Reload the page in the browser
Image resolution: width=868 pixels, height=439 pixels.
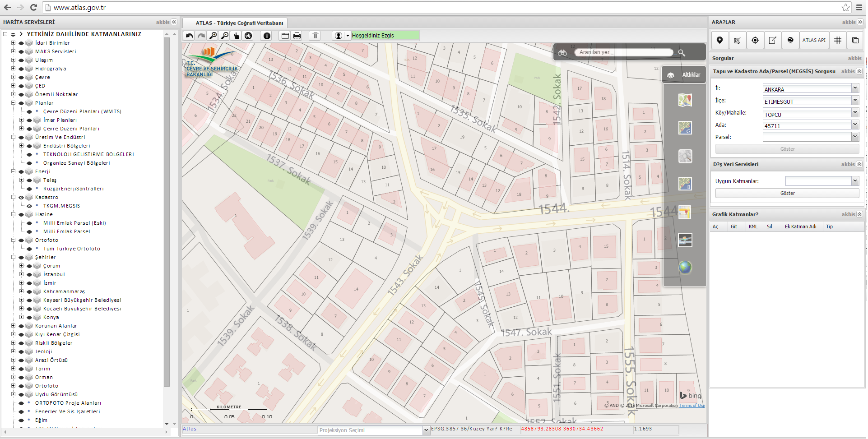tap(33, 7)
